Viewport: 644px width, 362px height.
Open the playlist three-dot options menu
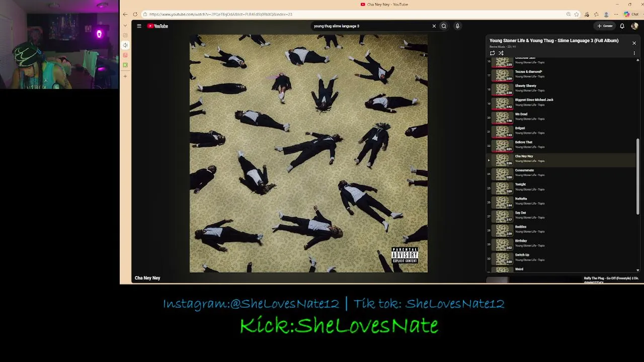[634, 53]
